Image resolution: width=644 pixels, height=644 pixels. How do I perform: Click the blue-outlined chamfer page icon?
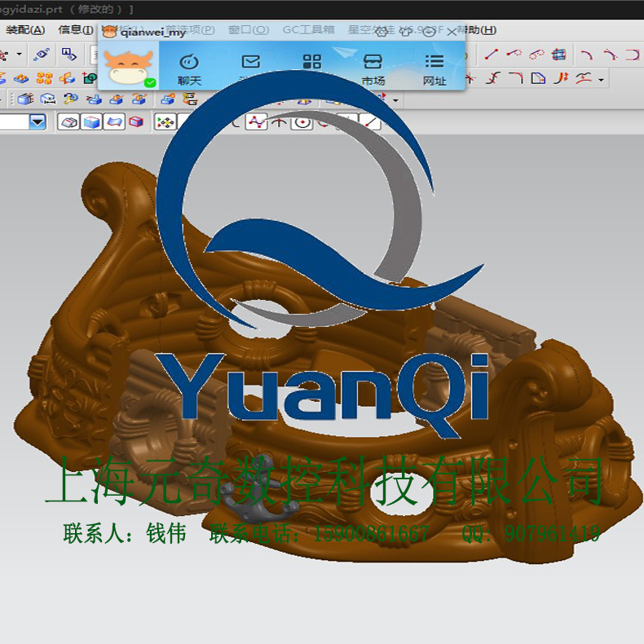(x=538, y=78)
